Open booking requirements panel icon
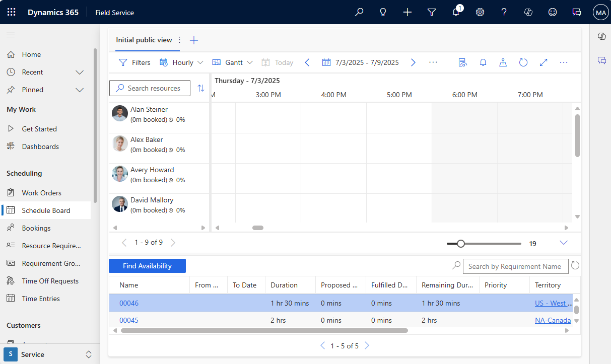This screenshot has height=364, width=611. click(x=463, y=62)
